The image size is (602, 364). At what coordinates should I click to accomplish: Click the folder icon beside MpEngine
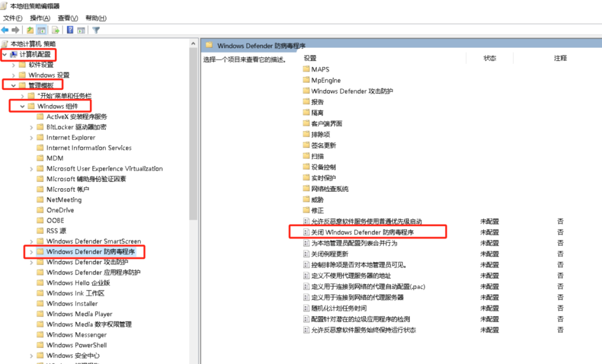306,80
